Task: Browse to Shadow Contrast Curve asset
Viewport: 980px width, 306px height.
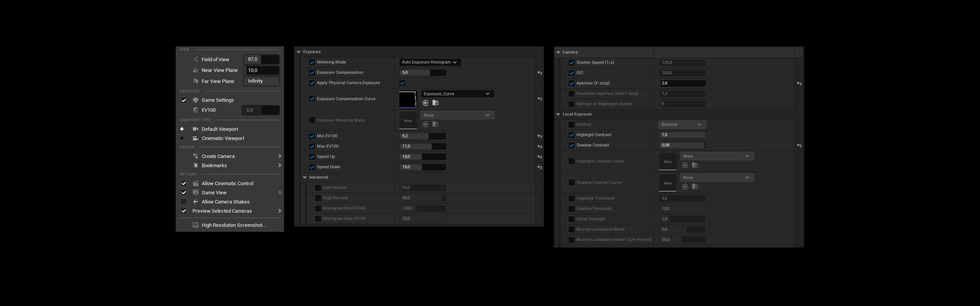Action: tap(695, 187)
